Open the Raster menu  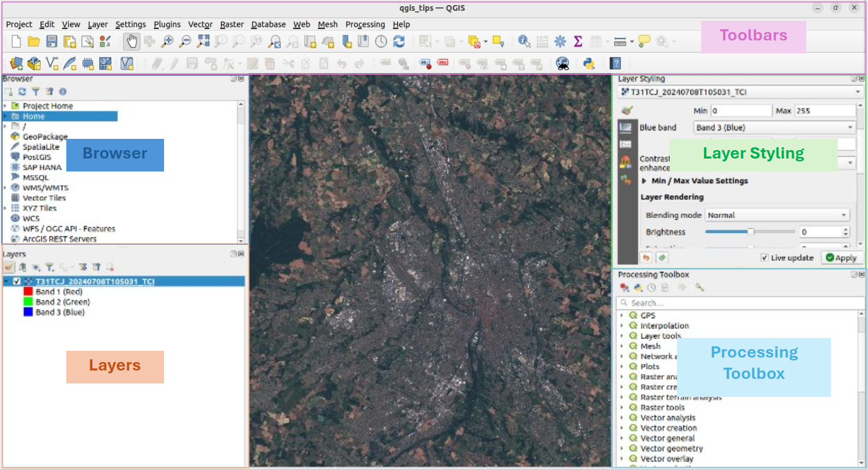pyautogui.click(x=231, y=24)
